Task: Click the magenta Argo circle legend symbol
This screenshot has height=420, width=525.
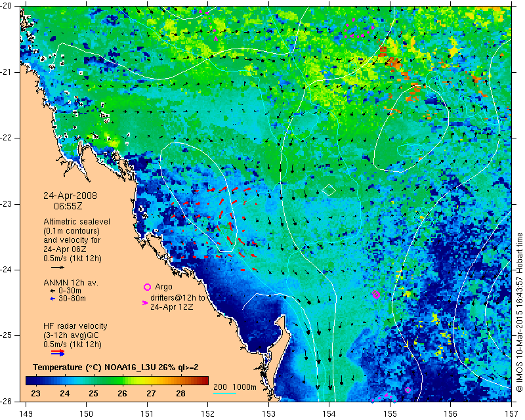Action: 147,287
